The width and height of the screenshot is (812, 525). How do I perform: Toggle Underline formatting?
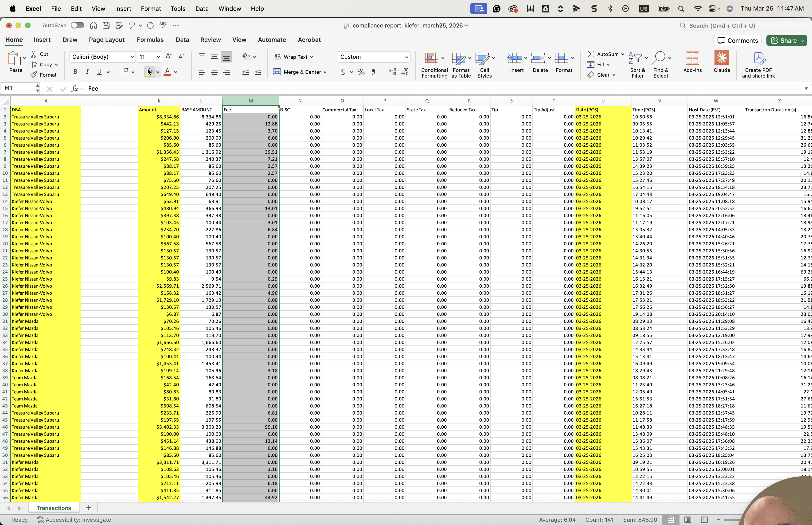[99, 72]
